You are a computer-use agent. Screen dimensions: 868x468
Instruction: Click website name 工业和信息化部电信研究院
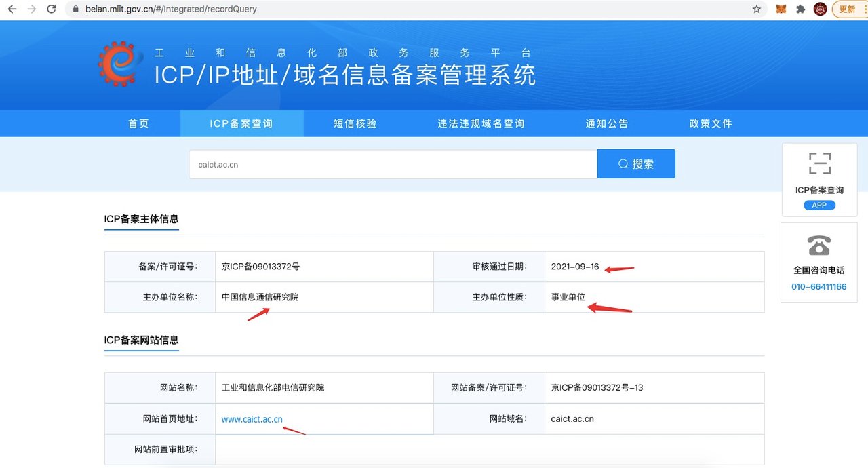point(273,388)
